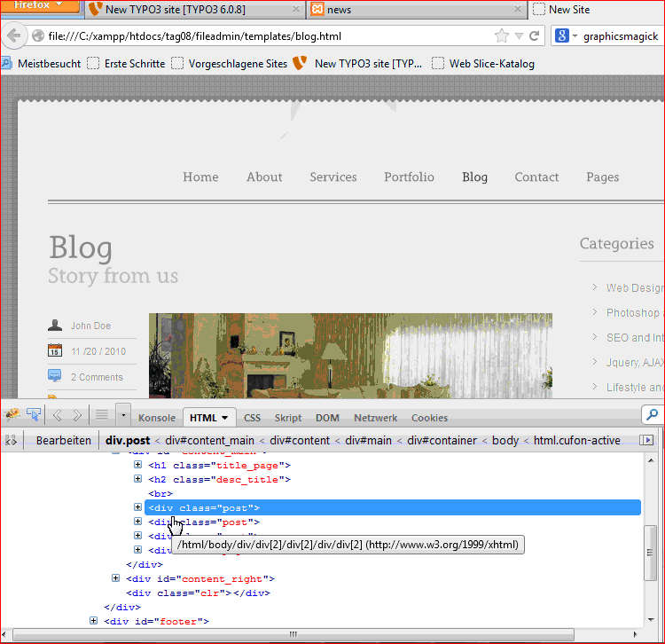This screenshot has width=665, height=644.
Task: Open the 2 Comments link
Action: [98, 377]
